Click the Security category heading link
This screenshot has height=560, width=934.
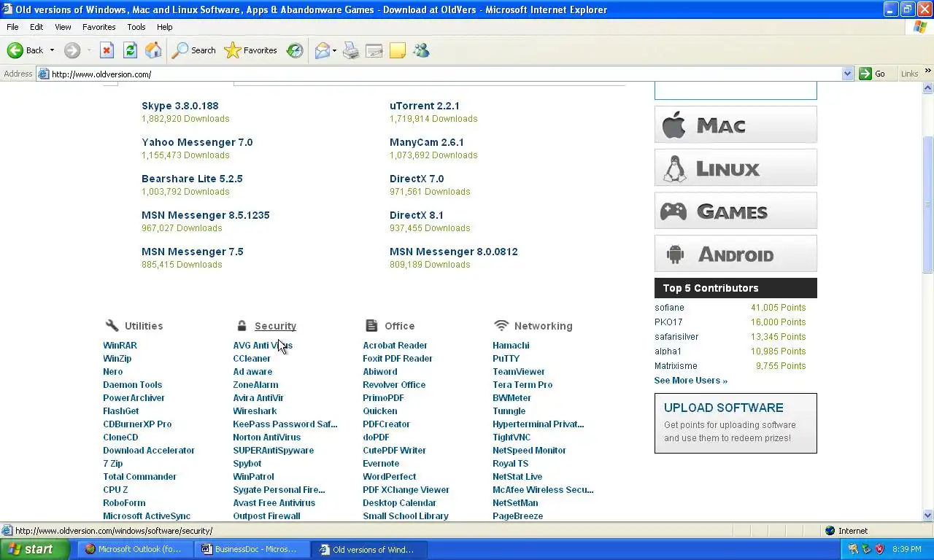point(275,326)
